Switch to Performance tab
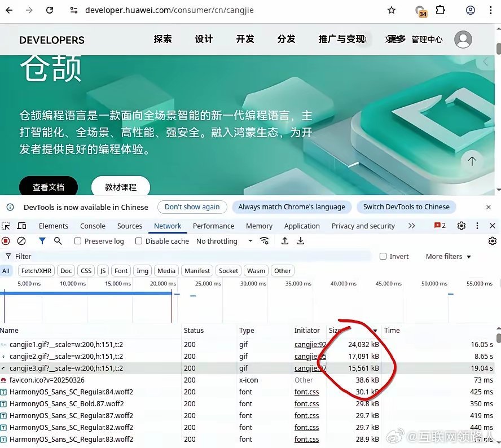The height and width of the screenshot is (448, 501). coord(213,226)
